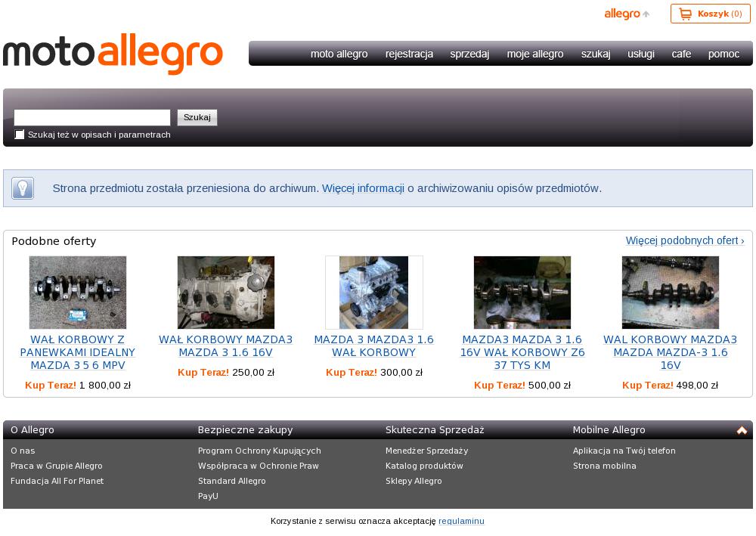Click the Skuteczna Sprzedaż footer heading
756x536 pixels.
[x=435, y=430]
